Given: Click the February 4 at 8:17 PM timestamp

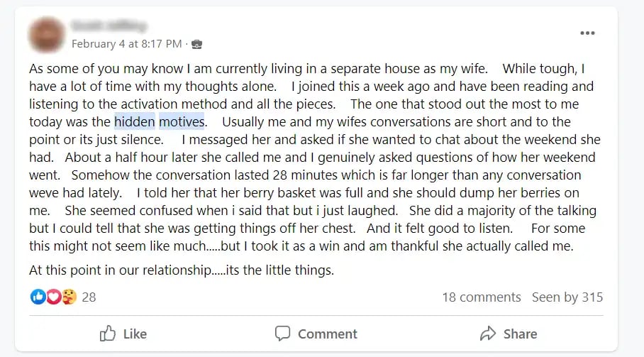Looking at the screenshot, I should click(x=126, y=44).
